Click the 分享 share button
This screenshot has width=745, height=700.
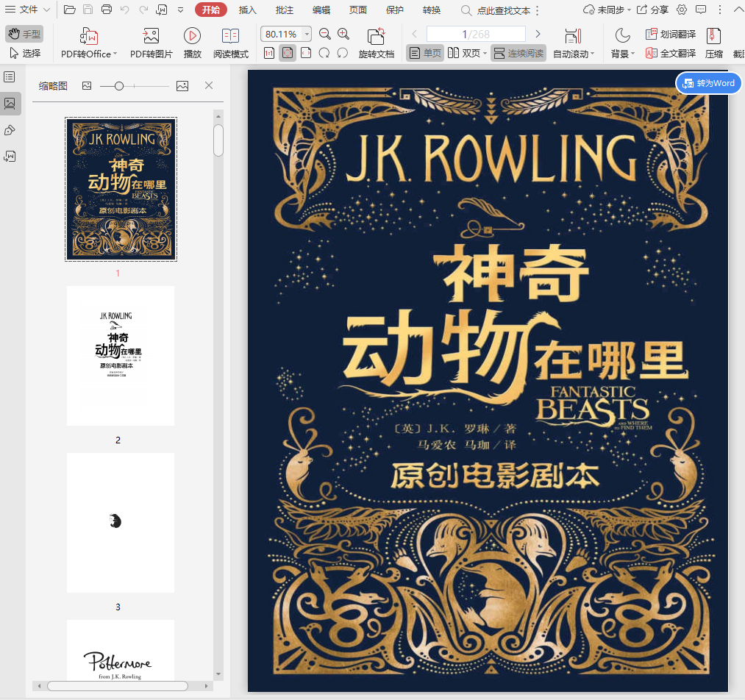(653, 10)
